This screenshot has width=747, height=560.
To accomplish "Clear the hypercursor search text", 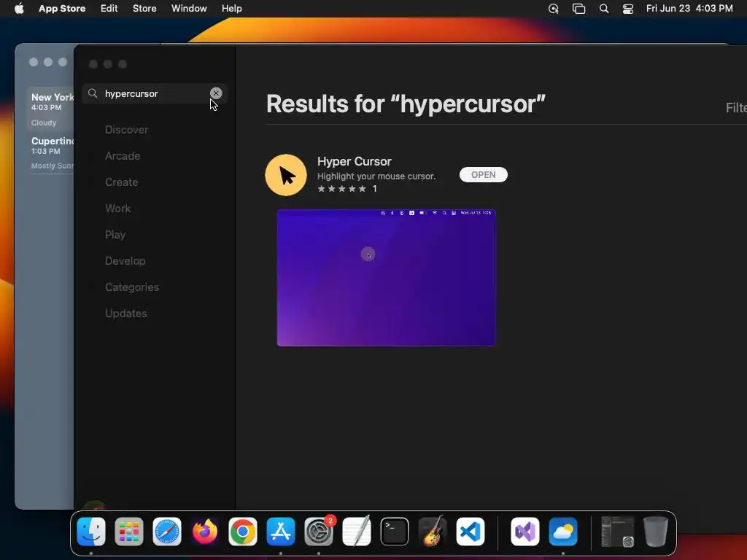I will point(216,93).
